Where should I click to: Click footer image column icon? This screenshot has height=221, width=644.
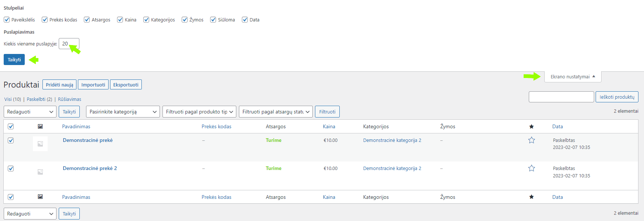(x=40, y=197)
